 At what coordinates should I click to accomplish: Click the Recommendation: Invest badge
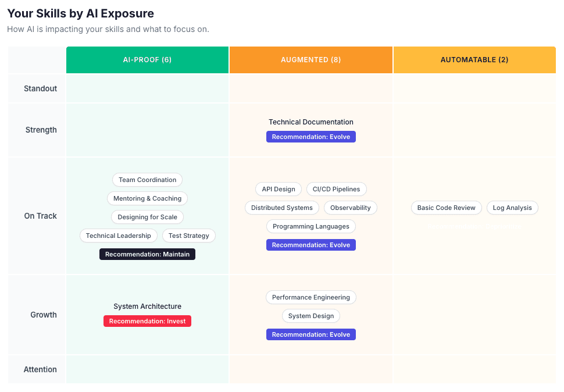tap(148, 321)
